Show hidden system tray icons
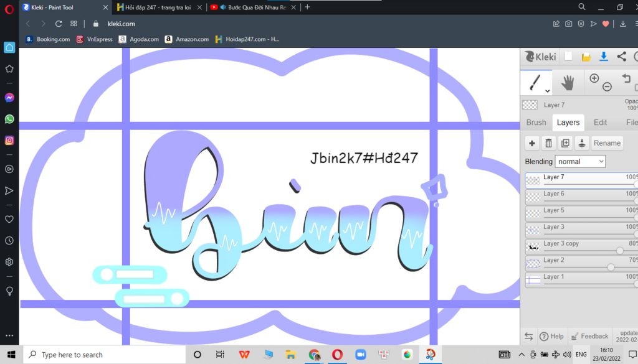The height and width of the screenshot is (364, 638). tap(521, 355)
